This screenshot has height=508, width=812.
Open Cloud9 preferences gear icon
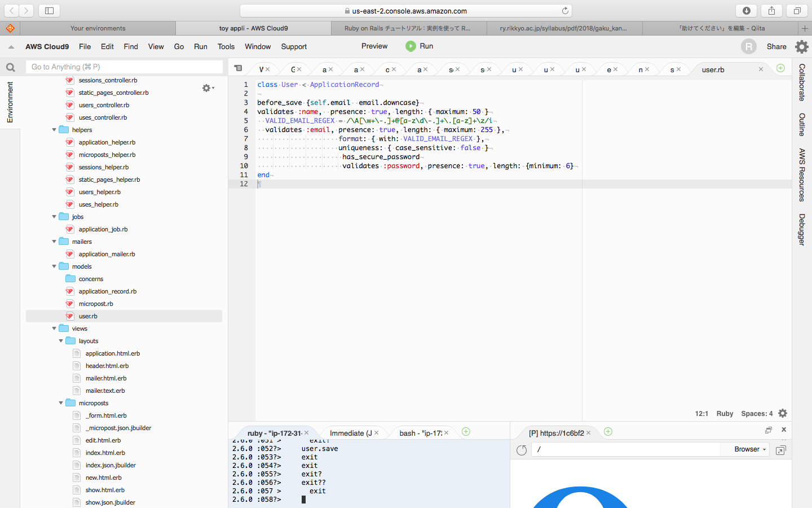coord(801,47)
